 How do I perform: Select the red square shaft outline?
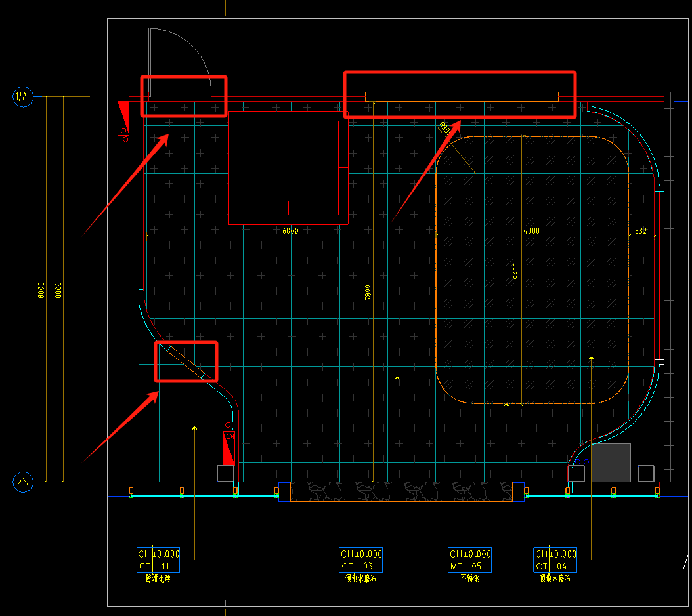tap(288, 169)
